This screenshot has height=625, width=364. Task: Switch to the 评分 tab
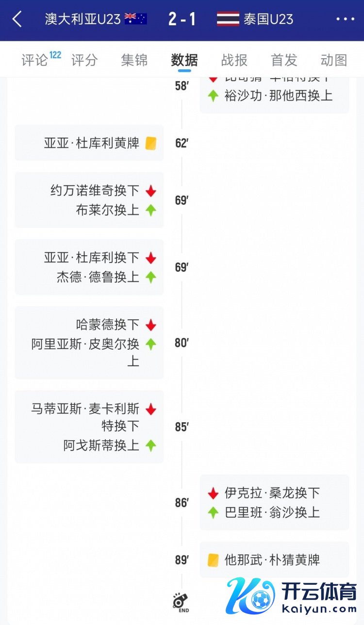coord(84,60)
